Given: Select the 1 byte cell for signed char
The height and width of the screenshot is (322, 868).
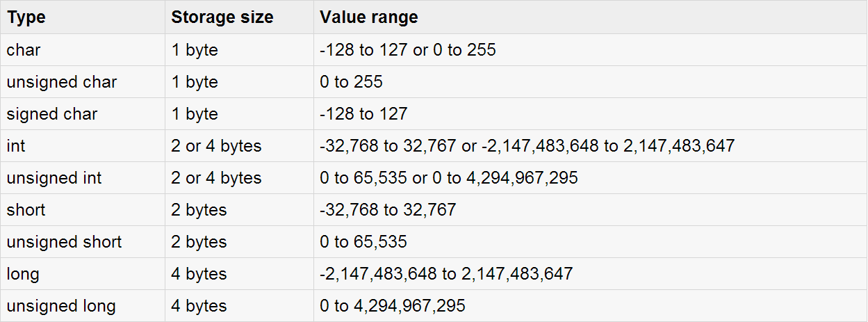Looking at the screenshot, I should tap(195, 114).
